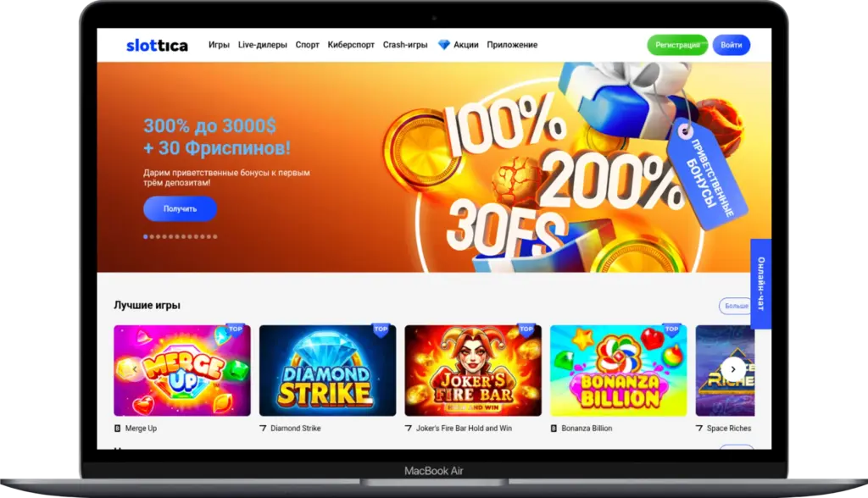
Task: Click provider icon beside Diamond Strike label
Action: [263, 429]
